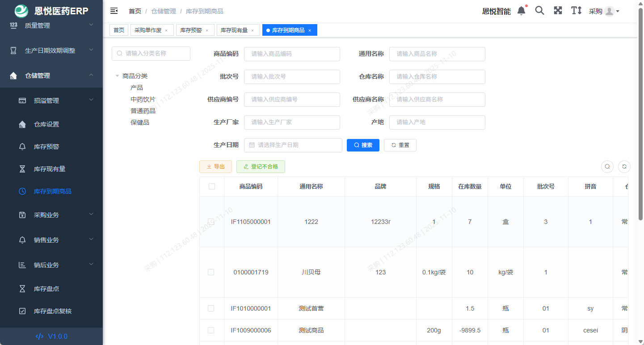Switch to the 库存预警 tab
644x345 pixels.
pos(191,29)
